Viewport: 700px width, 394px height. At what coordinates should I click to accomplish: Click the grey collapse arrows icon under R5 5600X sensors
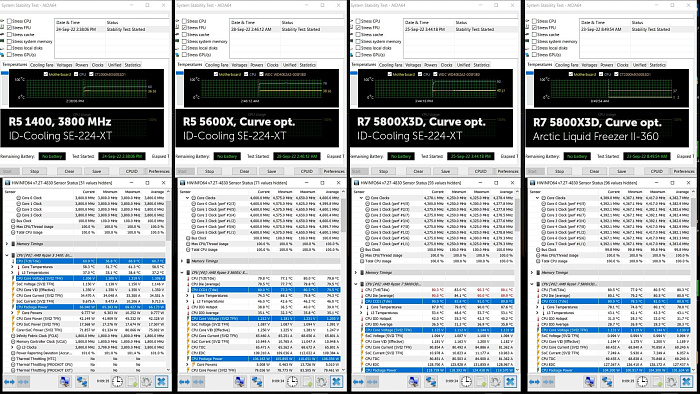198,382
